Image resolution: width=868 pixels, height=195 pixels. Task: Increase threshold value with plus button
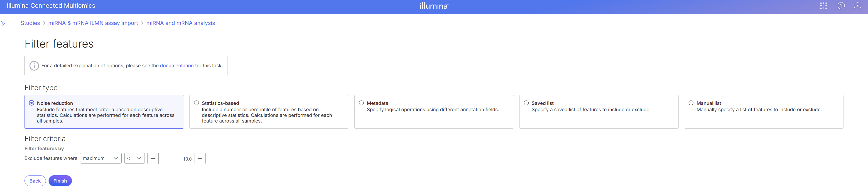tap(200, 158)
